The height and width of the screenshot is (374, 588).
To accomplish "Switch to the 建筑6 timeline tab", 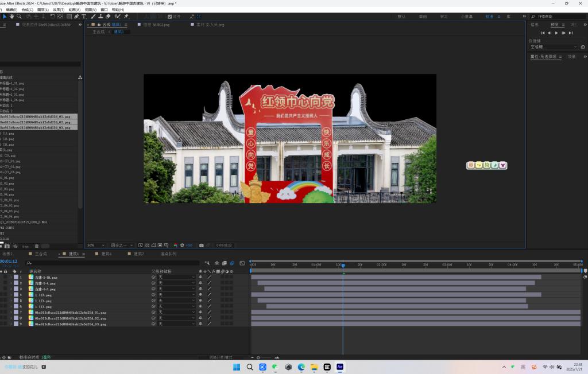I will click(x=106, y=254).
